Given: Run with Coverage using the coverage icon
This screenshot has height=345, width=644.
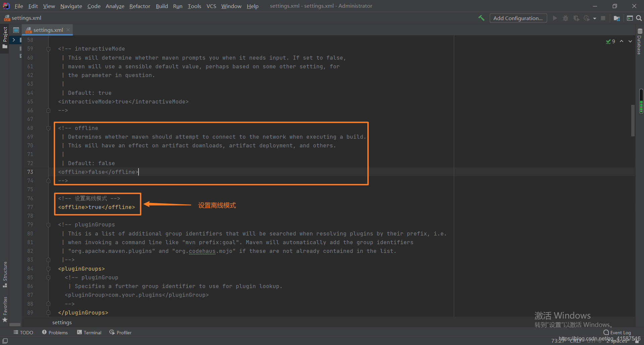Looking at the screenshot, I should tap(576, 18).
